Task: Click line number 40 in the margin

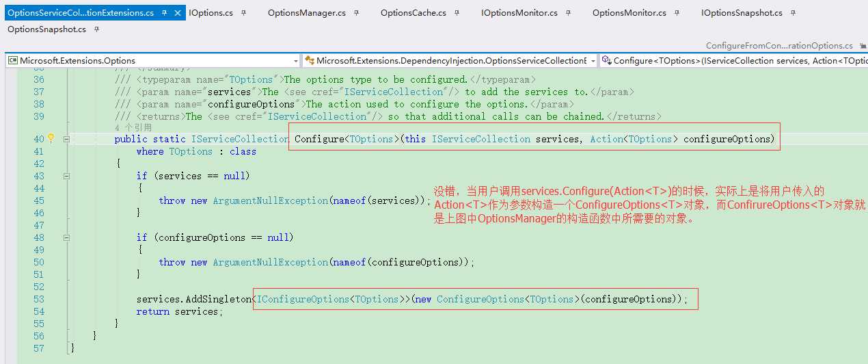Action: (38, 139)
